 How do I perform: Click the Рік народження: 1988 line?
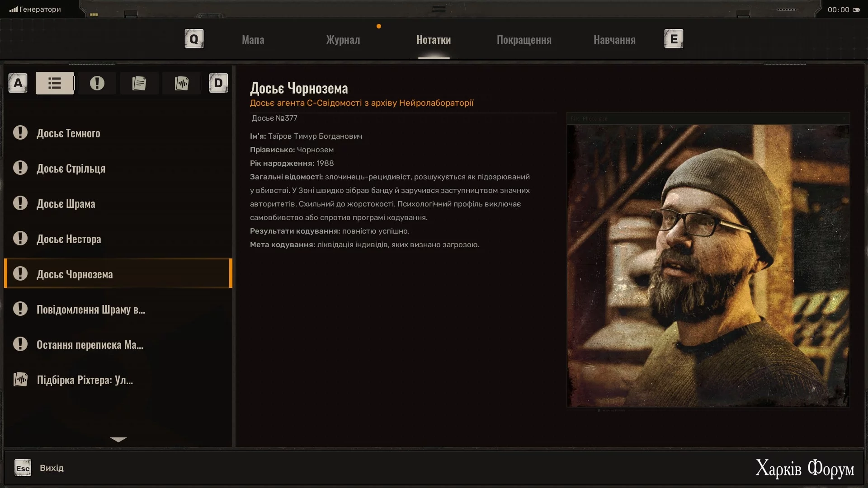[x=292, y=163]
